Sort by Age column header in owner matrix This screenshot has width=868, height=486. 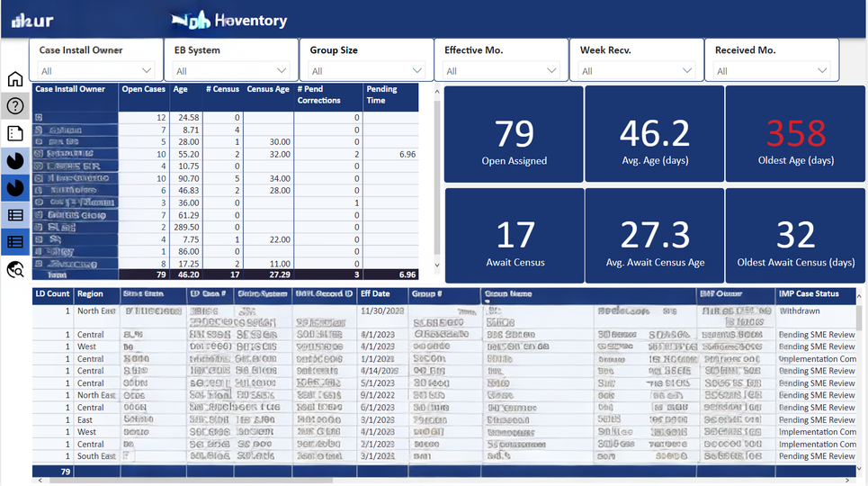pos(180,89)
